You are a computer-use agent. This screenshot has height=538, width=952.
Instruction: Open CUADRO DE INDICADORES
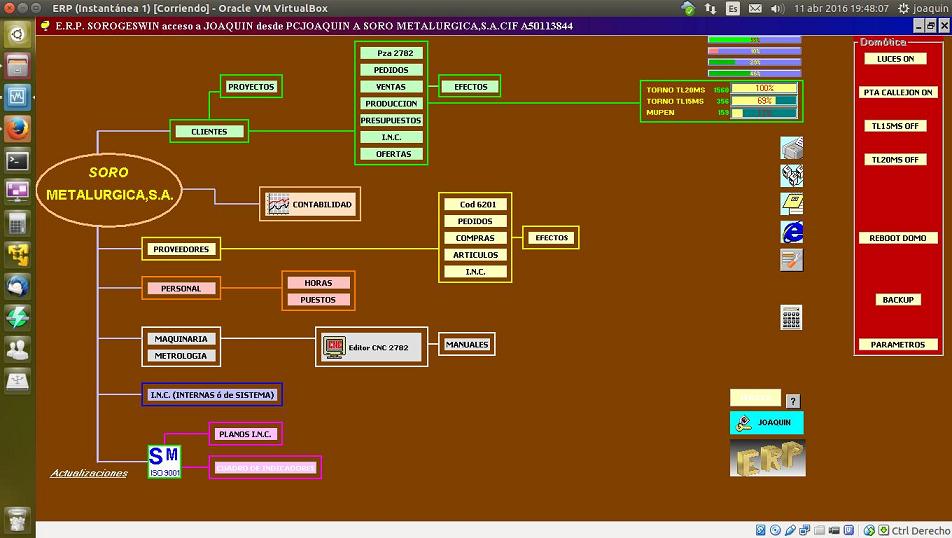coord(265,468)
